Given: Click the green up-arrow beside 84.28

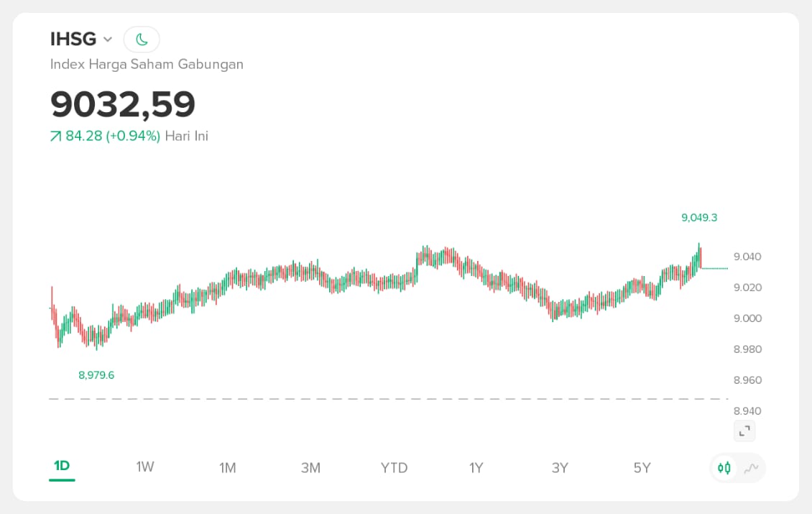Looking at the screenshot, I should tap(55, 137).
